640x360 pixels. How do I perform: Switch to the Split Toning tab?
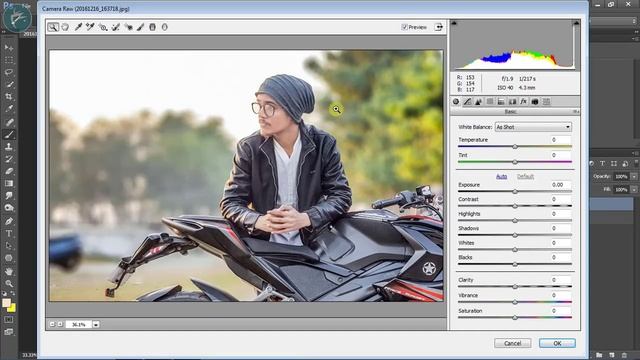[x=501, y=102]
